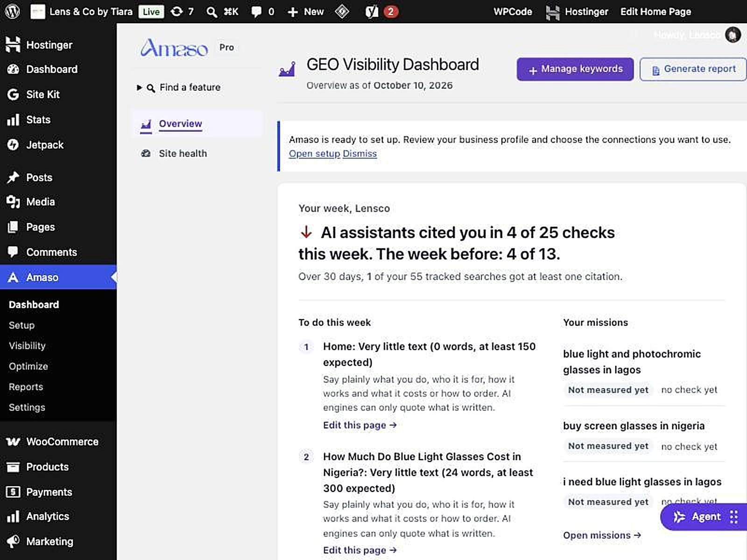Click the Marketing megaphone icon
This screenshot has height=560, width=747.
tap(13, 541)
